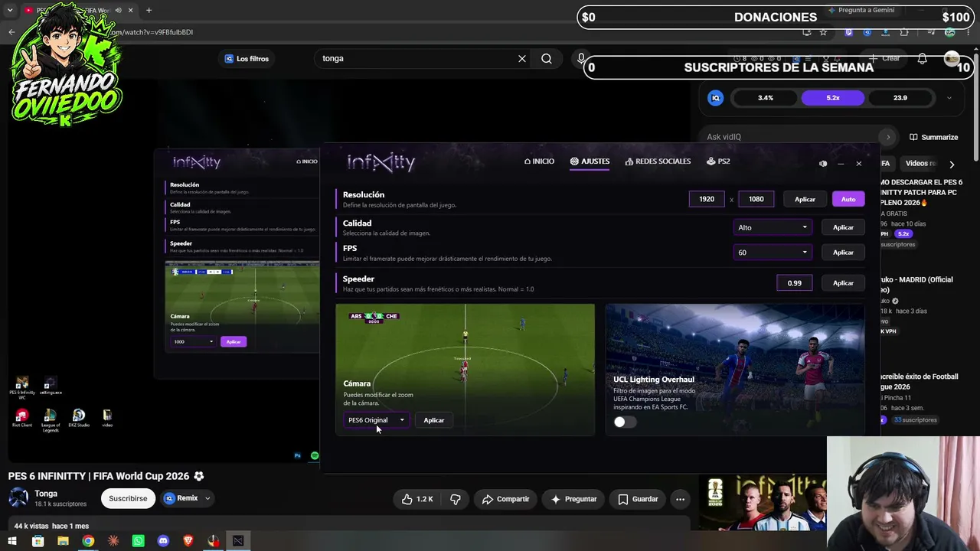The image size is (980, 551).
Task: Open Discord from the taskbar
Action: [163, 541]
